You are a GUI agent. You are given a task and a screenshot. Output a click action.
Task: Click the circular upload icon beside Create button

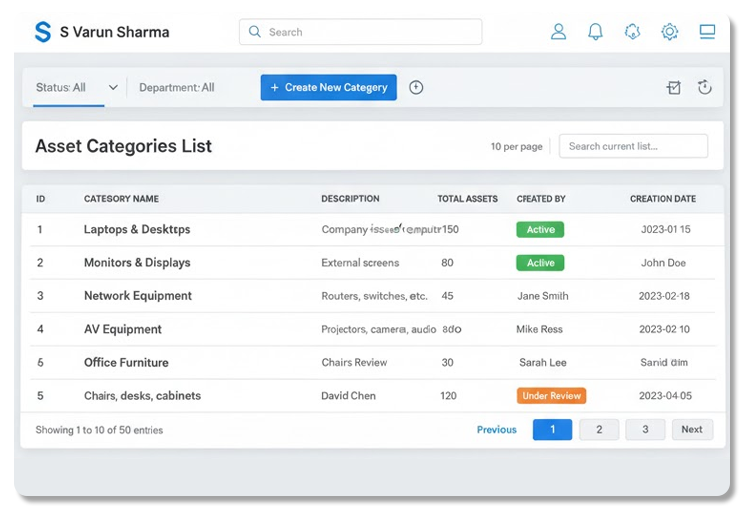coord(416,88)
